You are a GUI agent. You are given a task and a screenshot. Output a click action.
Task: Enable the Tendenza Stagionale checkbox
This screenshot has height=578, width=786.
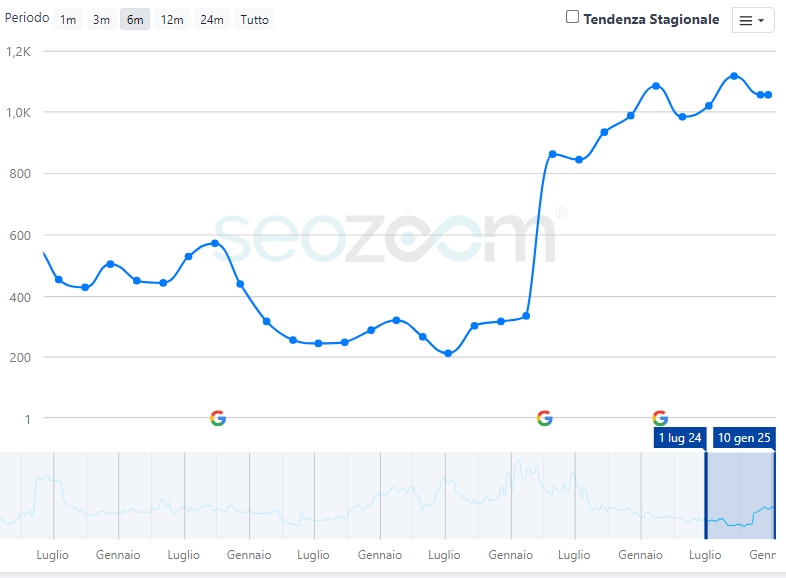click(573, 17)
